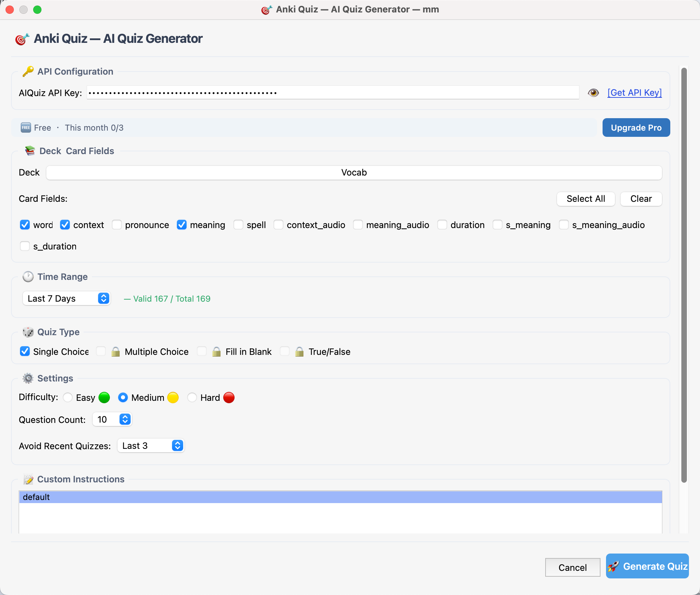This screenshot has width=700, height=595.
Task: Open the Get API Key link
Action: pos(635,93)
